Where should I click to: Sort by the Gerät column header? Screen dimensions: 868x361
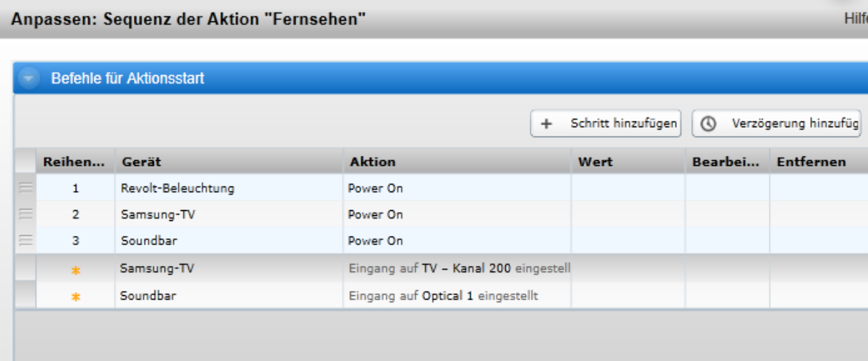tap(142, 162)
